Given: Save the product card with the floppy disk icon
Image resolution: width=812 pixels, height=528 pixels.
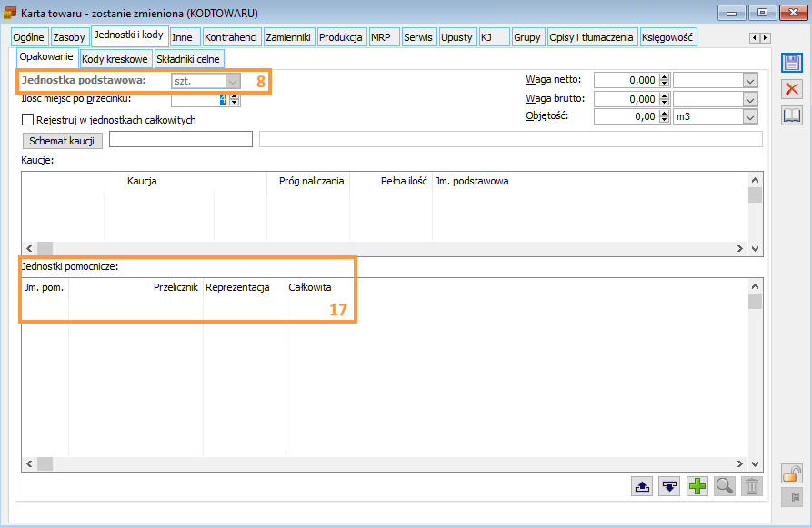Looking at the screenshot, I should pyautogui.click(x=792, y=63).
